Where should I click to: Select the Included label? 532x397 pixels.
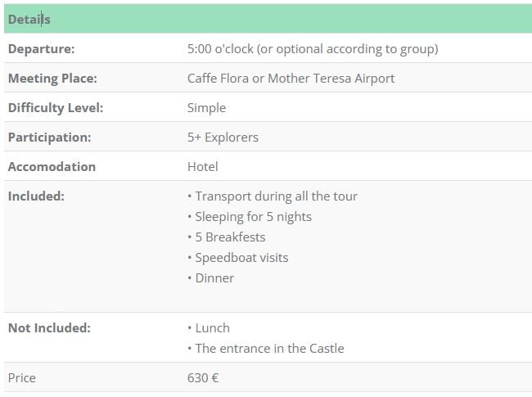pyautogui.click(x=36, y=196)
